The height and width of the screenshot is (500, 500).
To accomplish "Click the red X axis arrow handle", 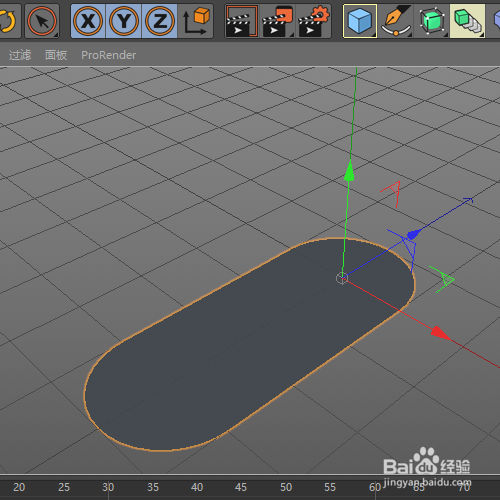I will click(x=441, y=334).
